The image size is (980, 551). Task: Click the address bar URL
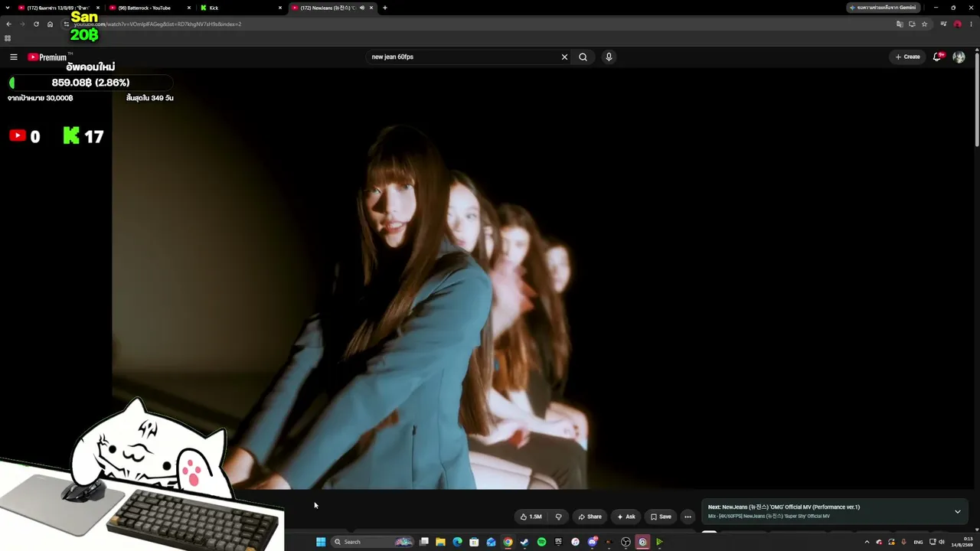point(158,24)
